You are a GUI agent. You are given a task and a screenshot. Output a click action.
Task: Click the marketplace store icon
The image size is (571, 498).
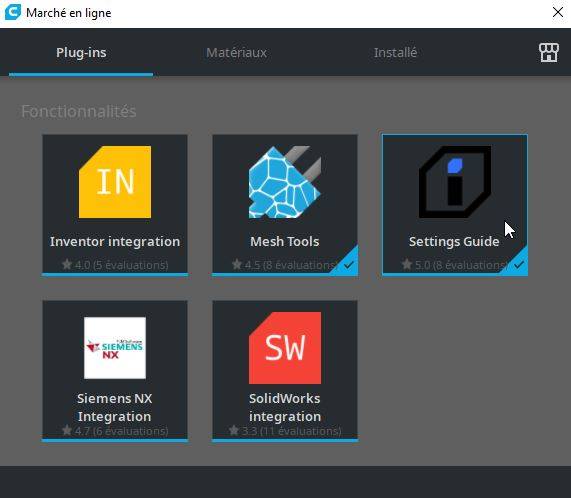coord(548,53)
